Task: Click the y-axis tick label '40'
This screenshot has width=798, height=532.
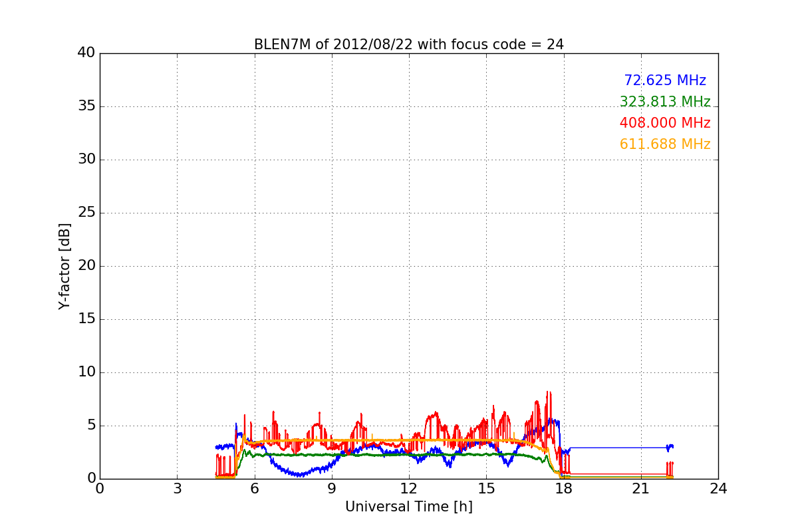Action: pyautogui.click(x=86, y=53)
